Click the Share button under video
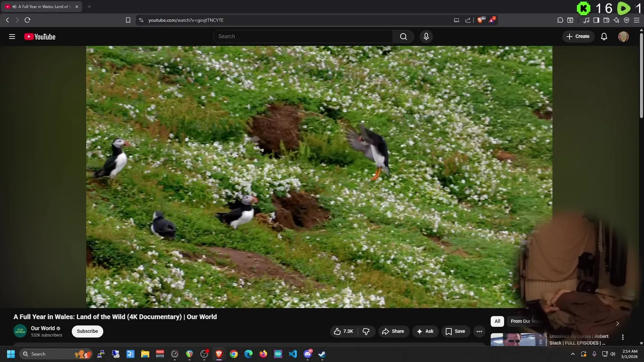This screenshot has height=362, width=644. (x=393, y=331)
